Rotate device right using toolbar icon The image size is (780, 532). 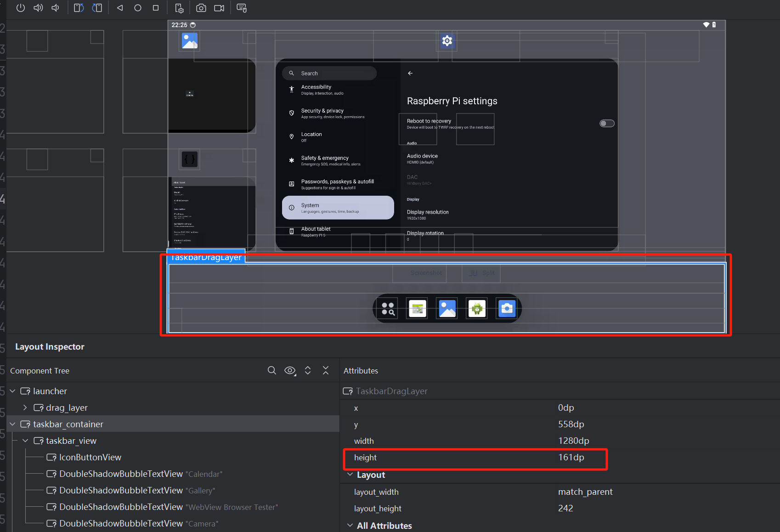97,8
